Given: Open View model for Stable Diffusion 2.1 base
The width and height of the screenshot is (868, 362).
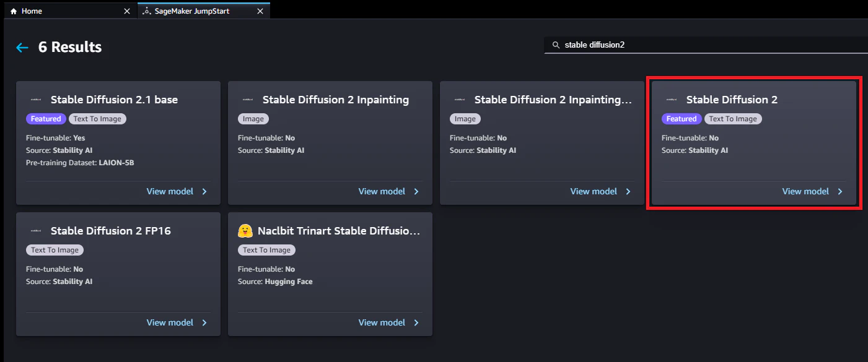Looking at the screenshot, I should [170, 191].
